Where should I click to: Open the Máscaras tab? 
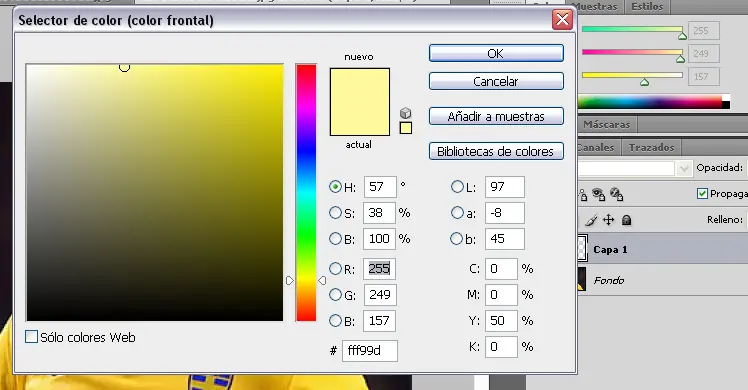[606, 124]
